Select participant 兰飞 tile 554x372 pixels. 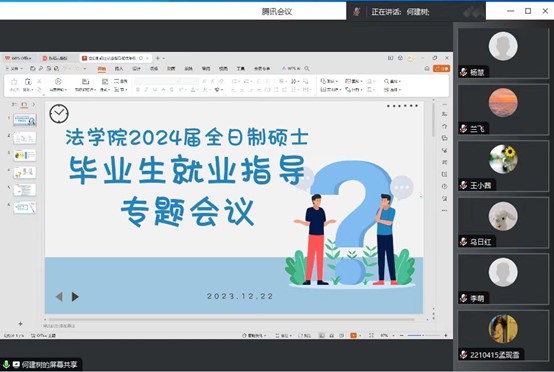pos(503,109)
